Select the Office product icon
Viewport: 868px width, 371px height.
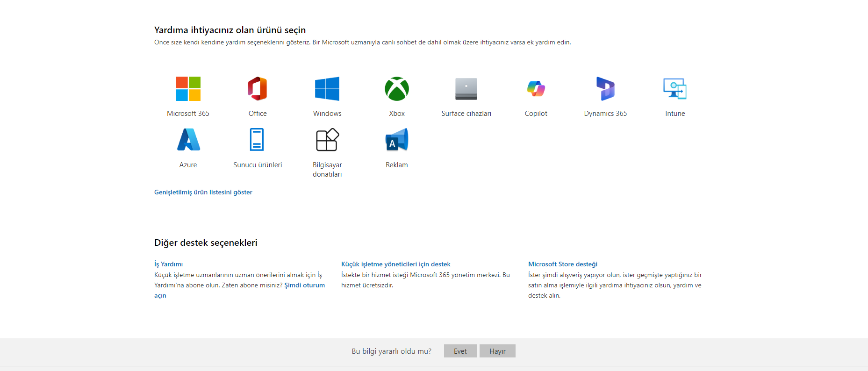point(258,89)
